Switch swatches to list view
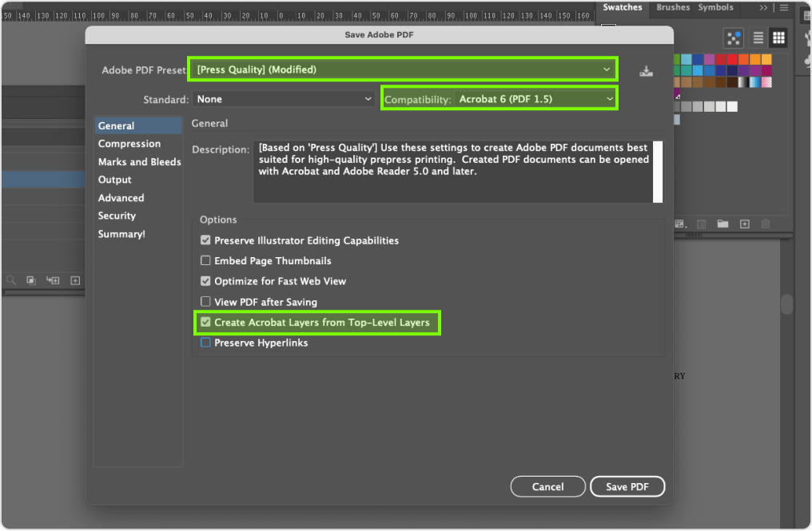 757,38
